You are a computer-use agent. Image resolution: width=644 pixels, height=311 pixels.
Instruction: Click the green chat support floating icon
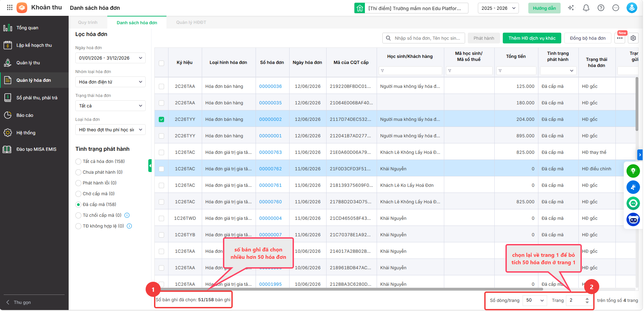point(633,203)
